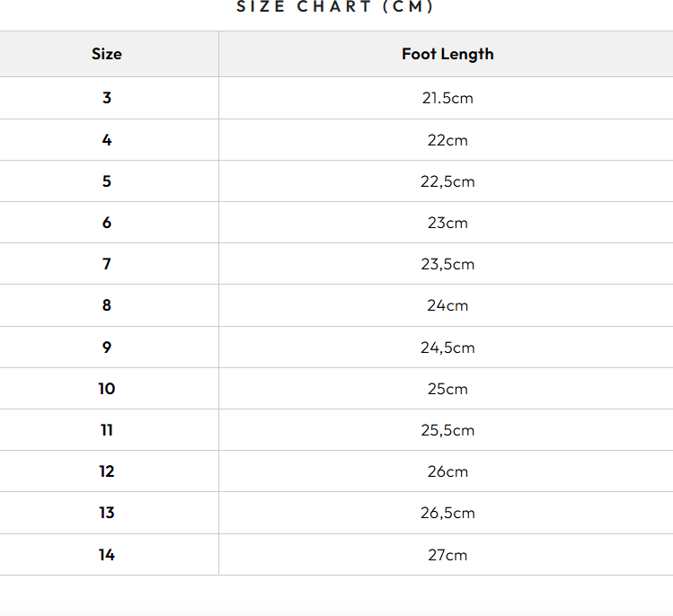Click the 26,5cm foot length value
Image resolution: width=673 pixels, height=616 pixels.
(x=447, y=513)
